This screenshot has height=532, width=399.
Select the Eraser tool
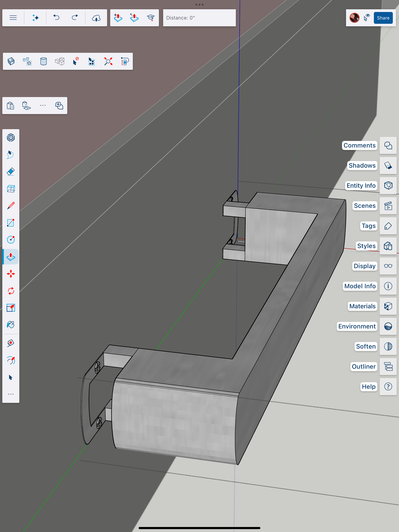tap(11, 172)
